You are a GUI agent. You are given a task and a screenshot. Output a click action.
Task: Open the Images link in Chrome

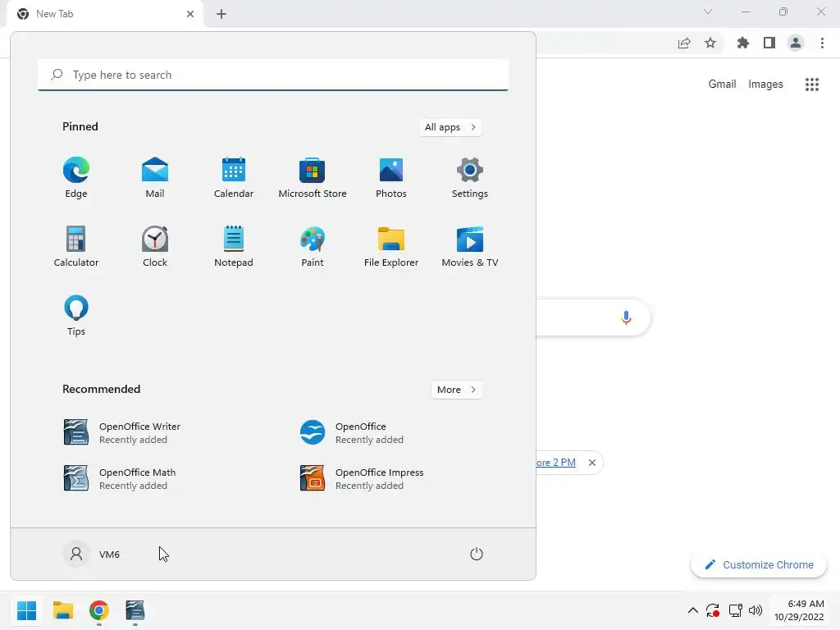(x=765, y=84)
